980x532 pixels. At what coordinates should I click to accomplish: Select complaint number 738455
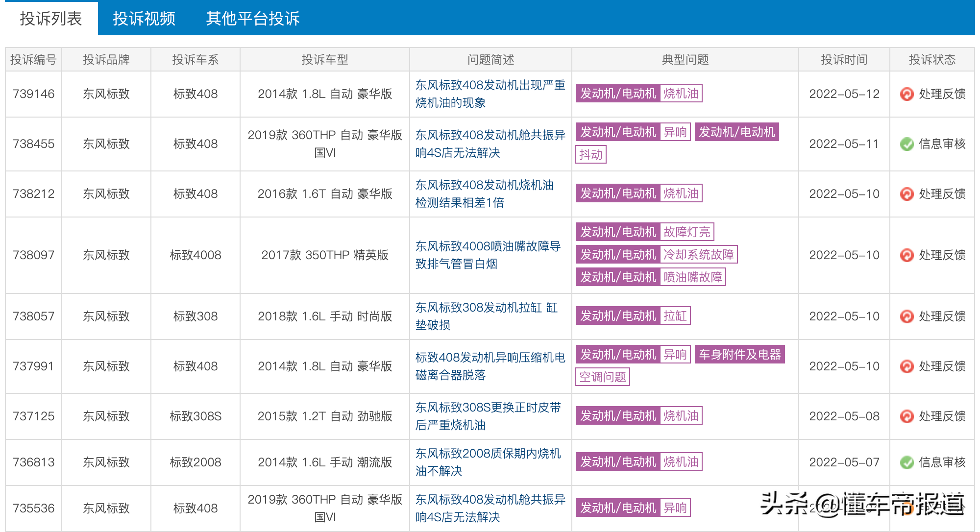[x=33, y=144]
